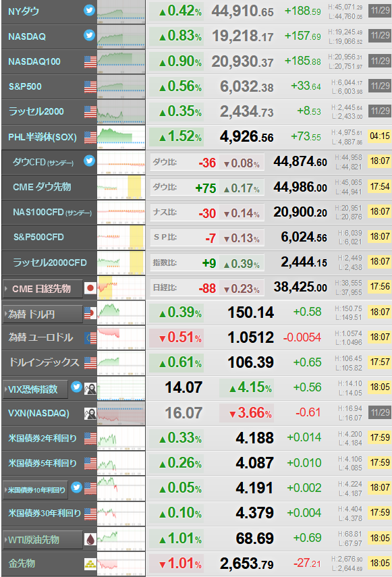Click the 金先物 mini chart thumbnail
The width and height of the screenshot is (392, 577).
point(121,564)
